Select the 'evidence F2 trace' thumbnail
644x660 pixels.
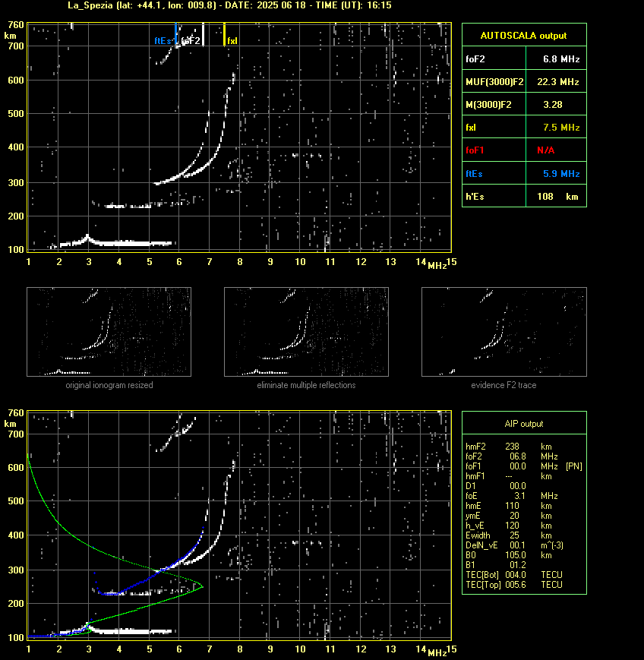(504, 332)
